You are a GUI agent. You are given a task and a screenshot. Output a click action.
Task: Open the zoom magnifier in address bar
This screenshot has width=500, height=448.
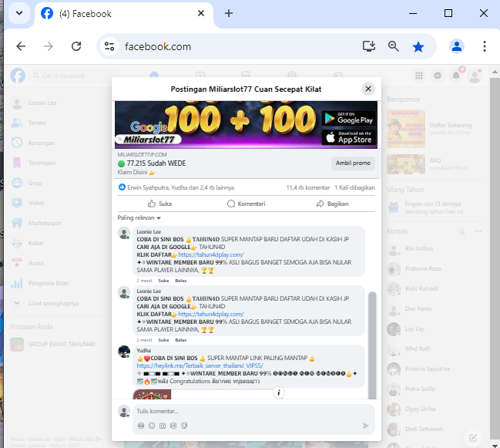coord(393,46)
